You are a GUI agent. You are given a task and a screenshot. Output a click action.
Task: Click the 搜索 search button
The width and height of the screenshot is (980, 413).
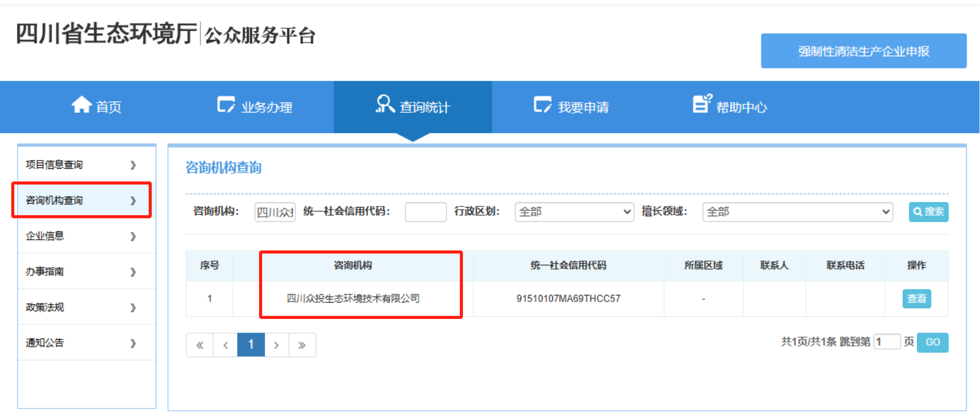click(928, 212)
